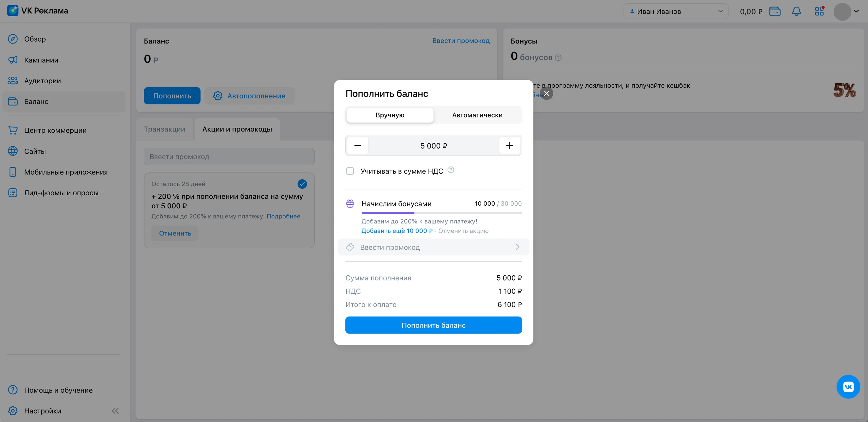Expand the Иван Иванов account dropdown

(676, 11)
